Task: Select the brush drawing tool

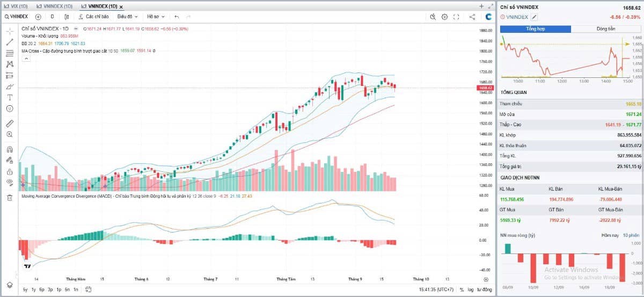Action: coord(9,86)
